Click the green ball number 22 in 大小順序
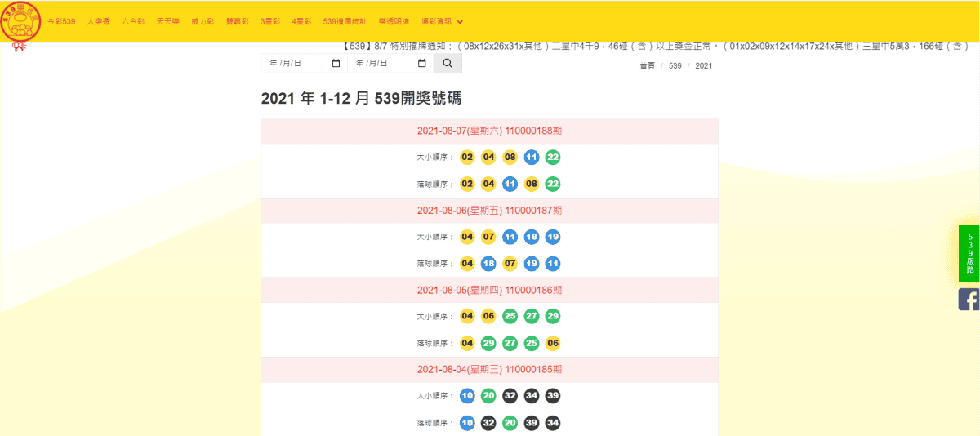This screenshot has height=436, width=980. click(553, 158)
